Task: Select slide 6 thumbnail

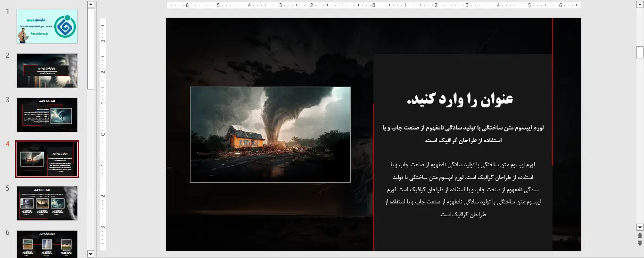Action: 47,244
